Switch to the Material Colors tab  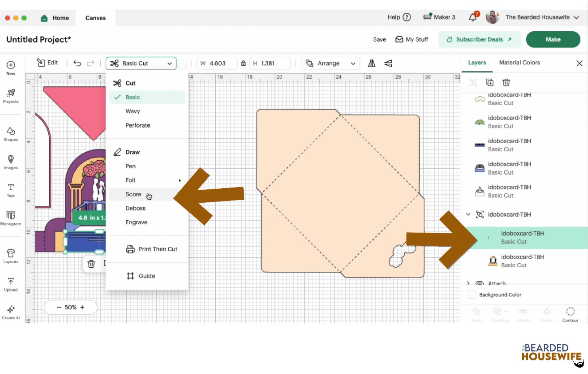tap(519, 63)
